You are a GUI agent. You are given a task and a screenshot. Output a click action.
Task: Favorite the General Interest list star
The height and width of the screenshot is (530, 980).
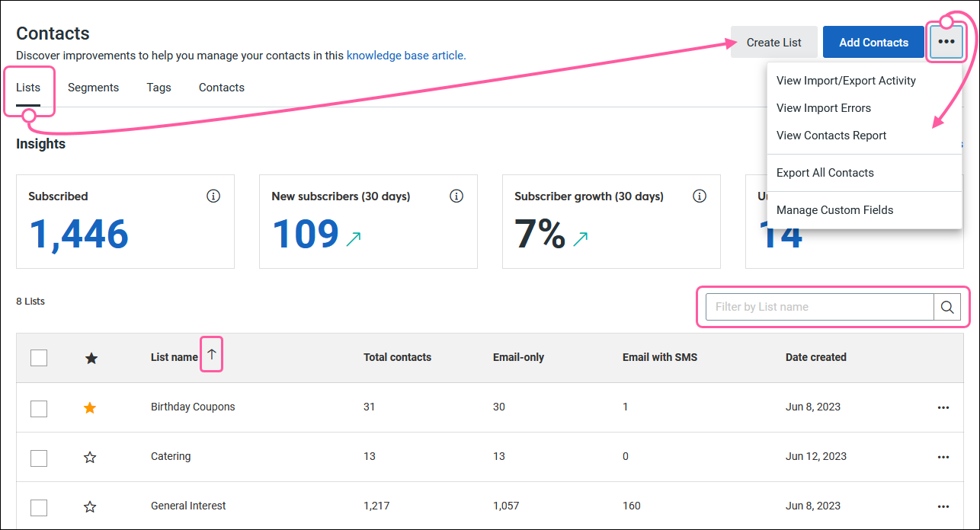tap(90, 507)
